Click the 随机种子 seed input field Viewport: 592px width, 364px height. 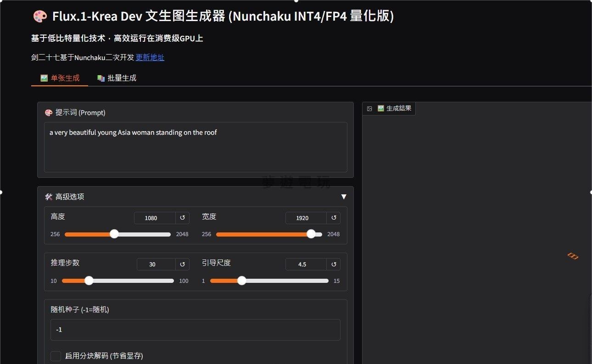(195, 330)
